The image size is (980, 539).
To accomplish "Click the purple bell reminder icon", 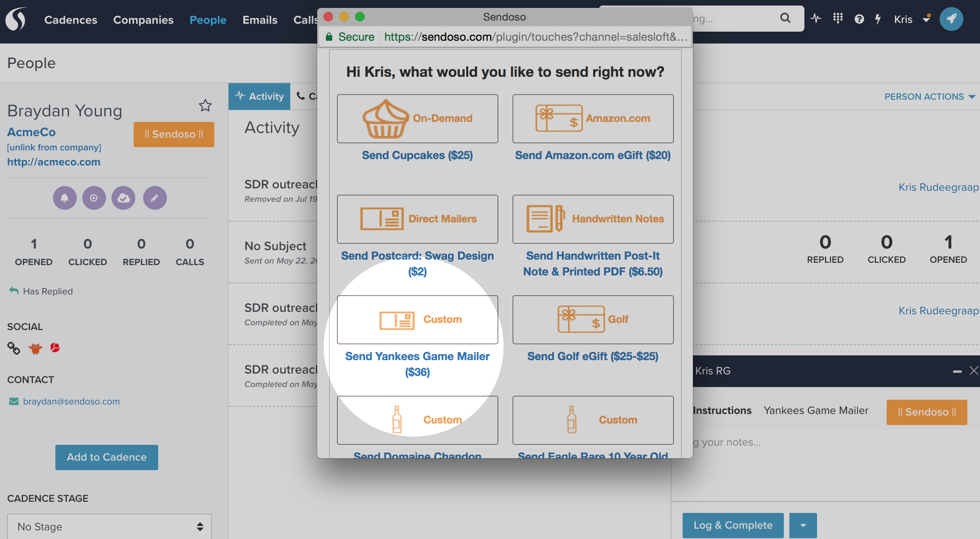I will (x=64, y=198).
